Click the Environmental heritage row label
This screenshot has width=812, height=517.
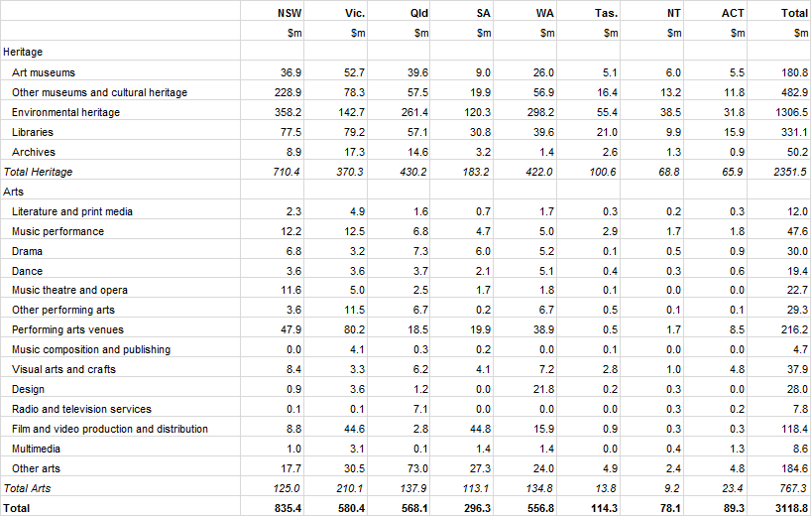(x=67, y=112)
